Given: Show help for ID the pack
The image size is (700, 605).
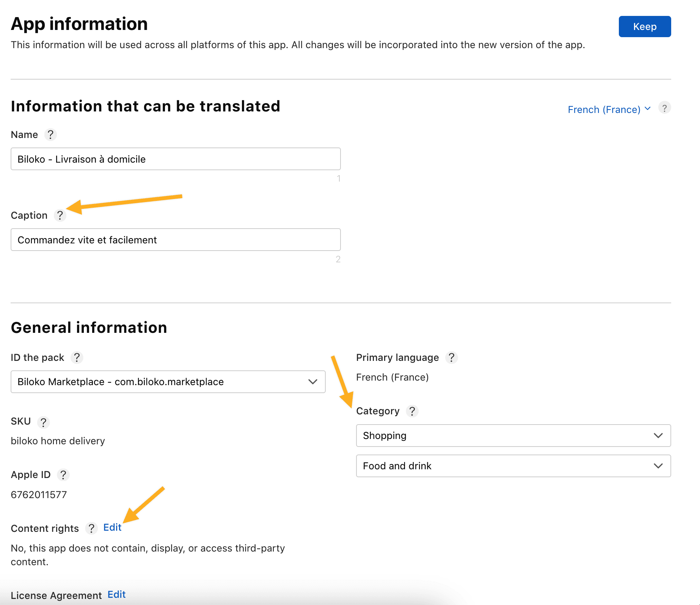Looking at the screenshot, I should pyautogui.click(x=77, y=357).
